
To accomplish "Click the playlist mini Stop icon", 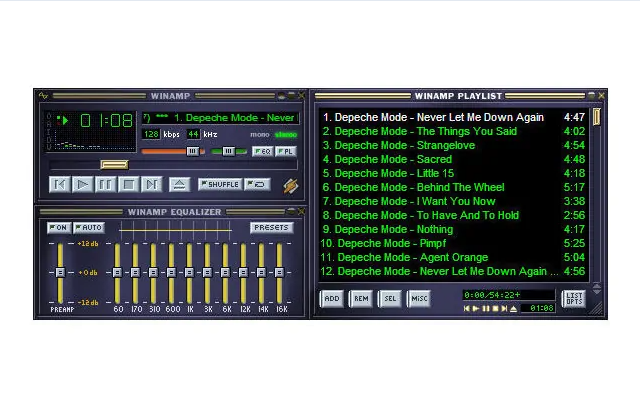I will click(x=495, y=308).
